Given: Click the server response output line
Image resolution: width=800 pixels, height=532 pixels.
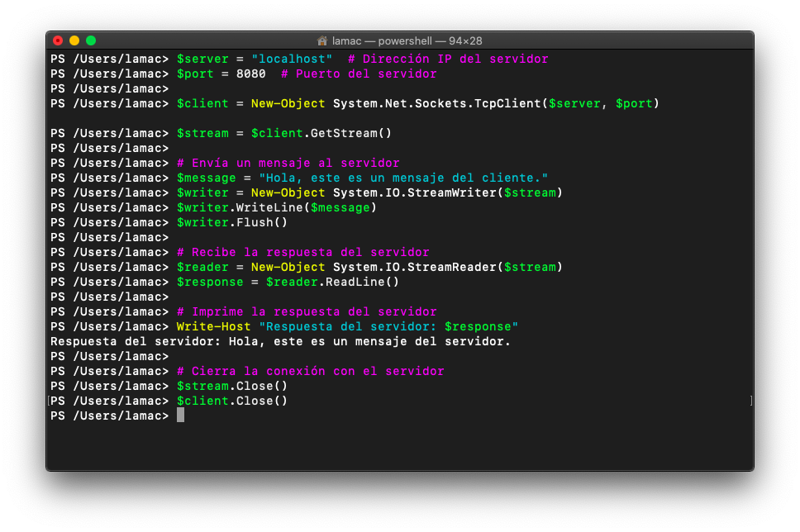Looking at the screenshot, I should pyautogui.click(x=281, y=342).
